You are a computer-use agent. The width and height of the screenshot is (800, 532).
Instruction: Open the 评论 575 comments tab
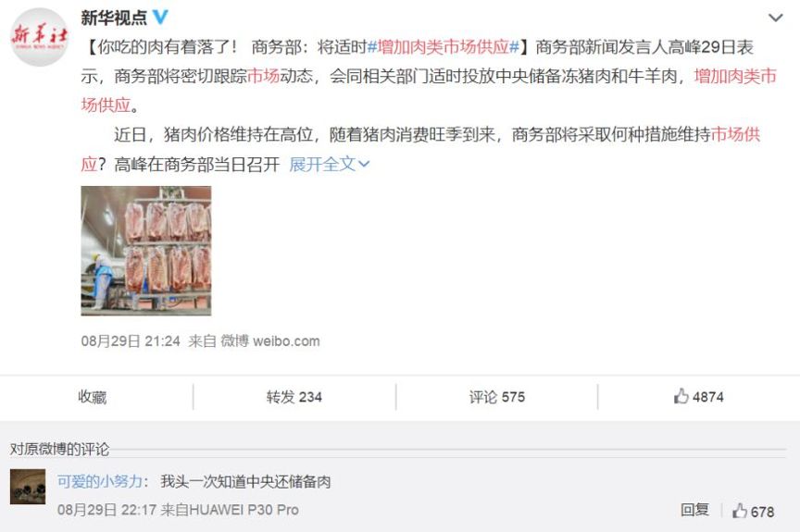497,397
